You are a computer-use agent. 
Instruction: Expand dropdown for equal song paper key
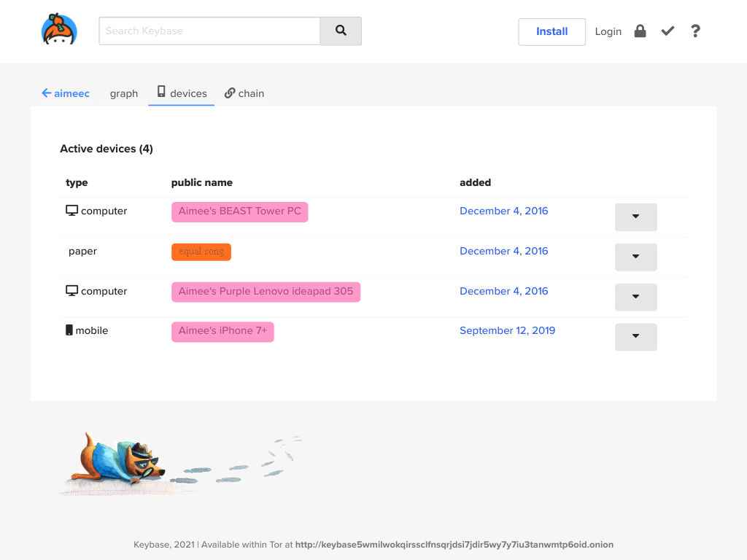pos(635,257)
